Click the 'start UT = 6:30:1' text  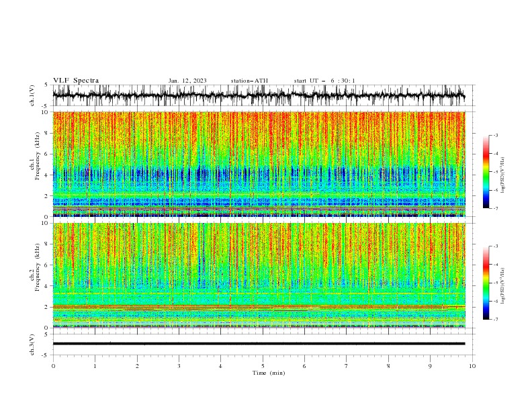324,81
